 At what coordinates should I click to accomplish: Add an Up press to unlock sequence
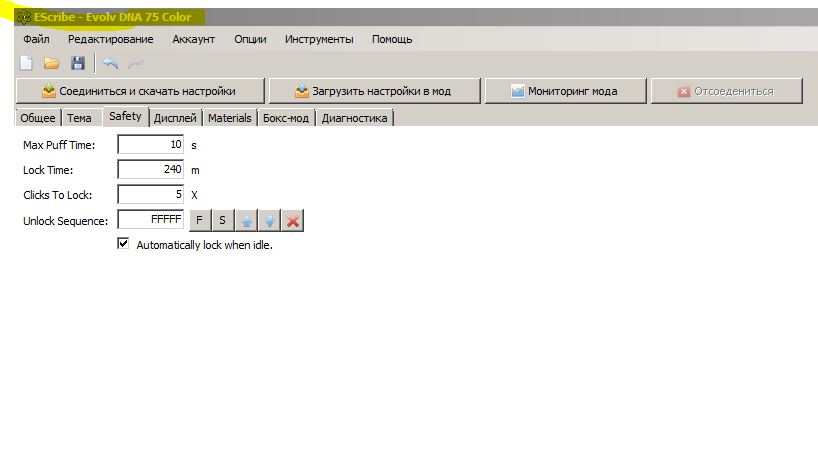click(x=246, y=220)
